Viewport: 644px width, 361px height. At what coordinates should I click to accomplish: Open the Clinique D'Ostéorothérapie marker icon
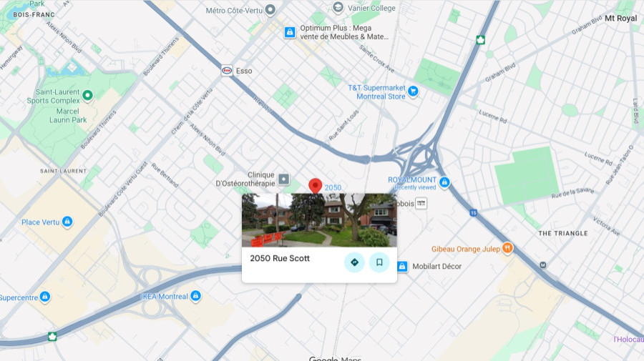click(284, 179)
